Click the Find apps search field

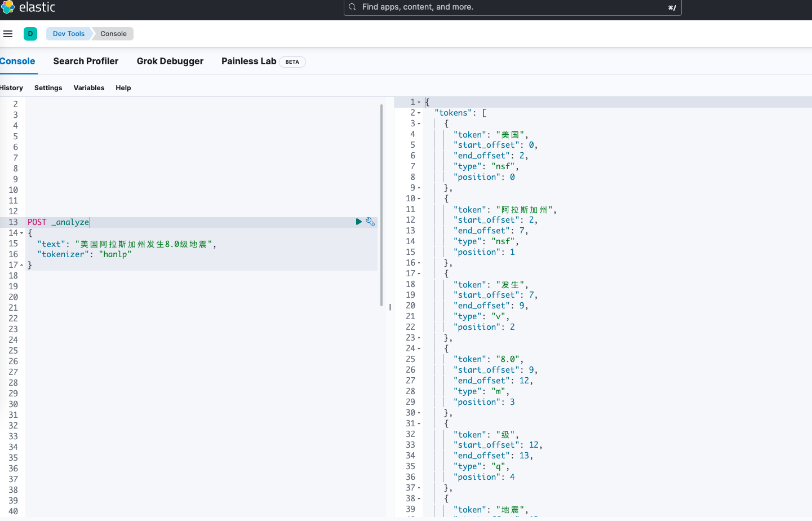click(512, 7)
